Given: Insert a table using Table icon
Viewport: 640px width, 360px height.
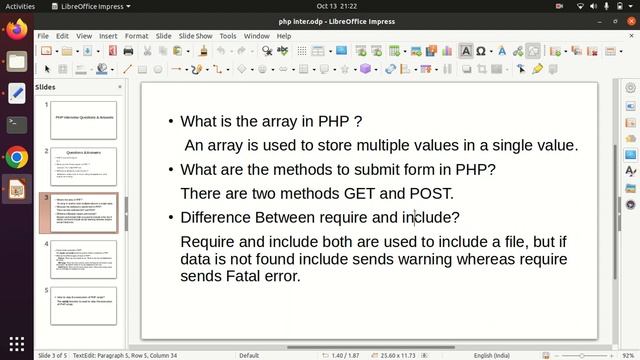Looking at the screenshot, I should (394, 51).
